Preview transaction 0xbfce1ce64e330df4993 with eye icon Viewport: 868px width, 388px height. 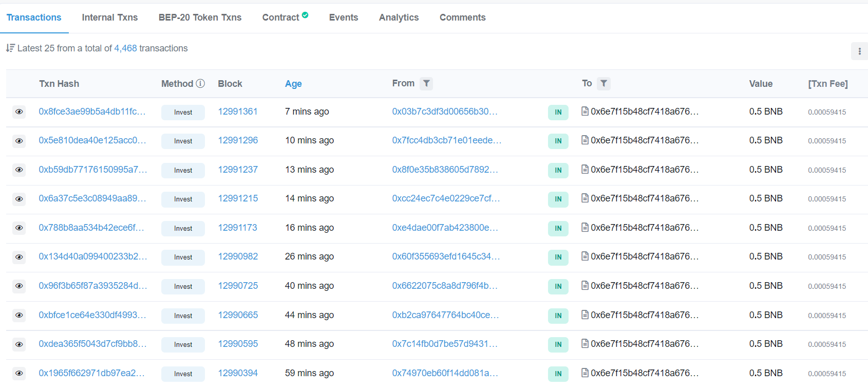pyautogui.click(x=19, y=315)
